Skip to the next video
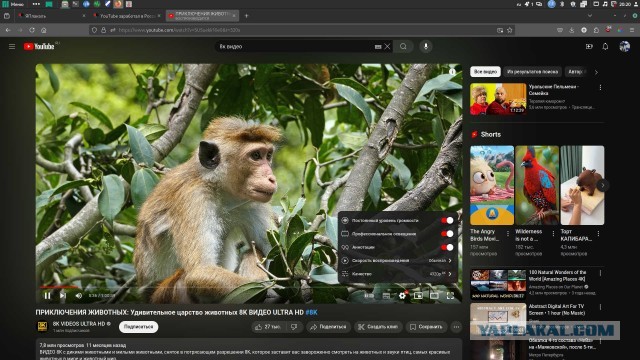Image resolution: width=640 pixels, height=360 pixels. click(63, 296)
